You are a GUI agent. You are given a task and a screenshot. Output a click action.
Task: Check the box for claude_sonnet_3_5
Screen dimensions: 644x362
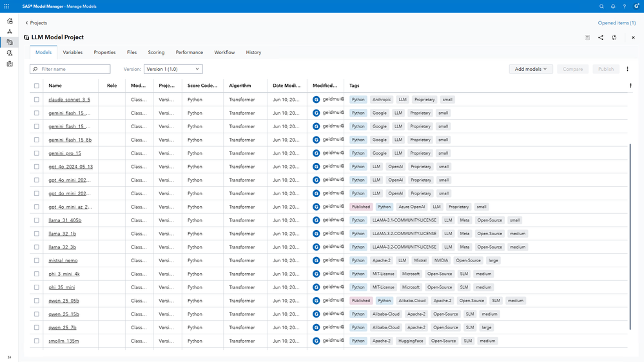coord(37,100)
